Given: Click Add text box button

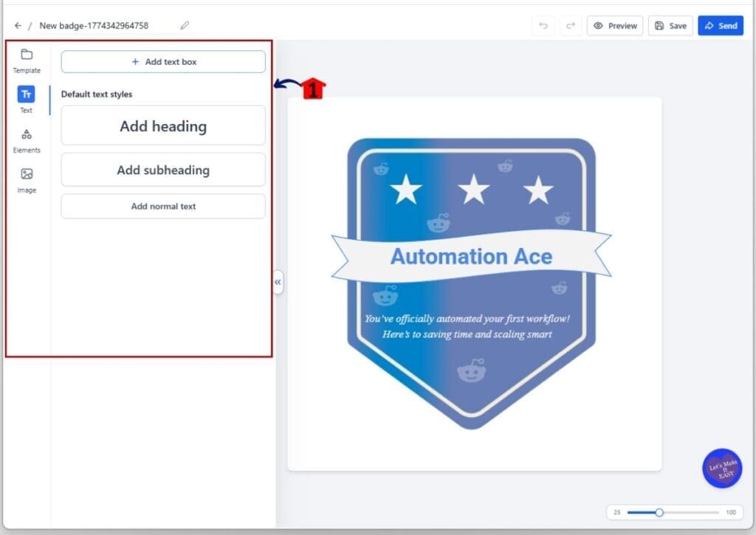Looking at the screenshot, I should (163, 62).
